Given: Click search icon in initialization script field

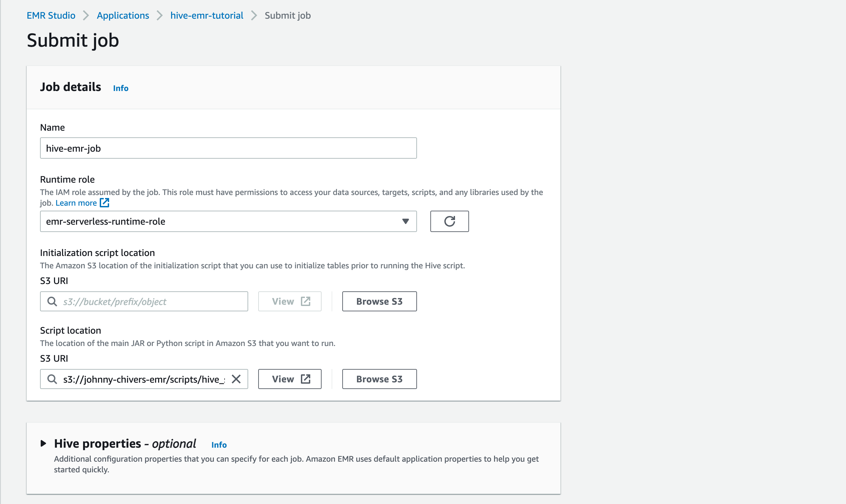Looking at the screenshot, I should 52,301.
